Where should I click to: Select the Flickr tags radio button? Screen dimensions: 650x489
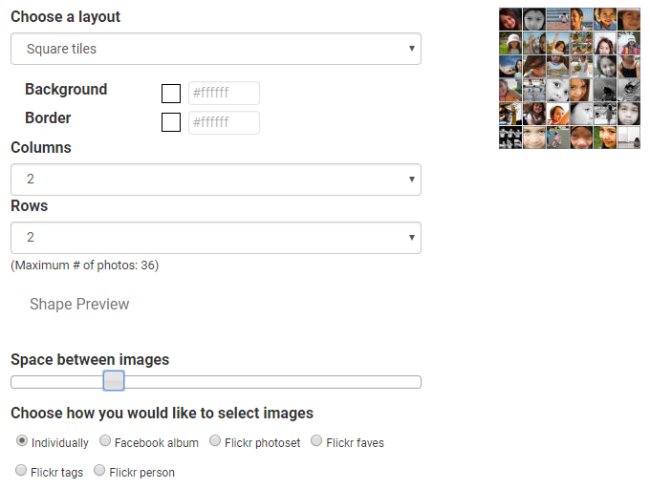tap(21, 470)
